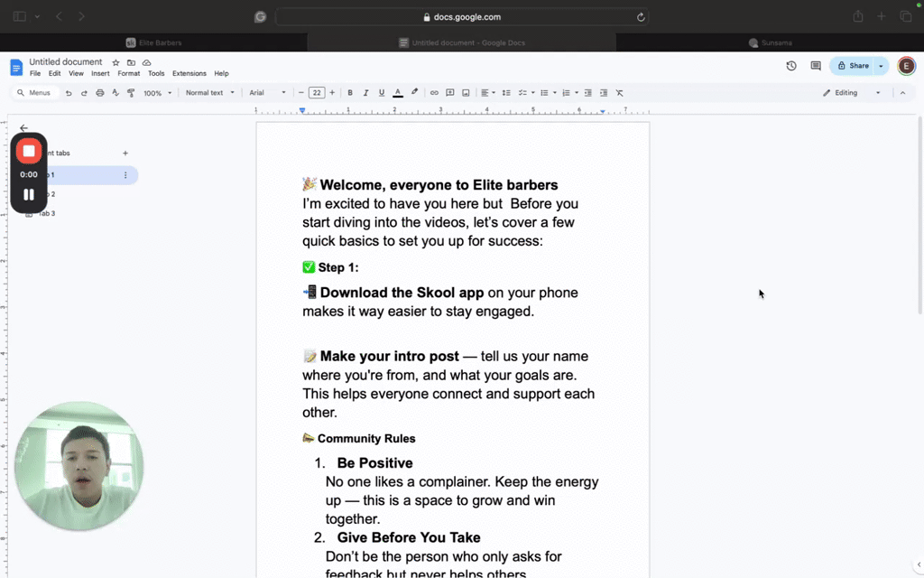Apply a bulleted list
The height and width of the screenshot is (578, 924).
(x=544, y=93)
